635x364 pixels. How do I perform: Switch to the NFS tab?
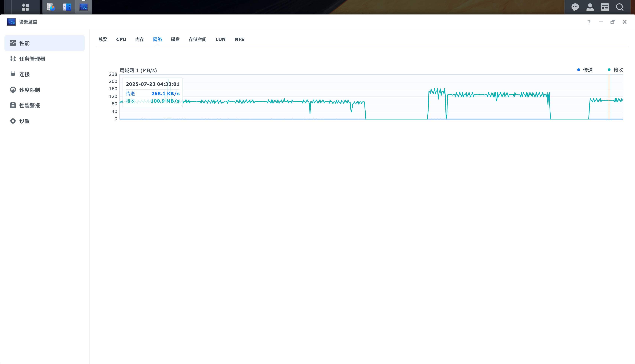tap(240, 39)
